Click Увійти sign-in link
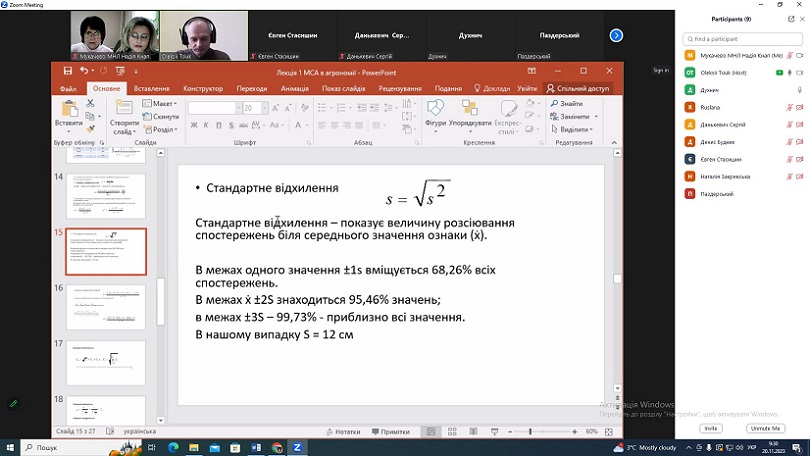Viewport: 810px width, 456px height. [527, 88]
